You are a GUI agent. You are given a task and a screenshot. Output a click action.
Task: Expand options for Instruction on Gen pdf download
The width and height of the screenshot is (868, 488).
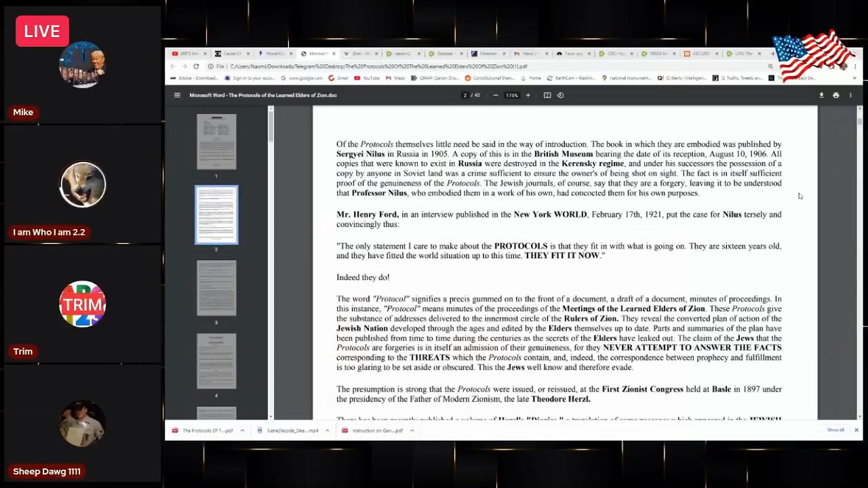point(412,430)
